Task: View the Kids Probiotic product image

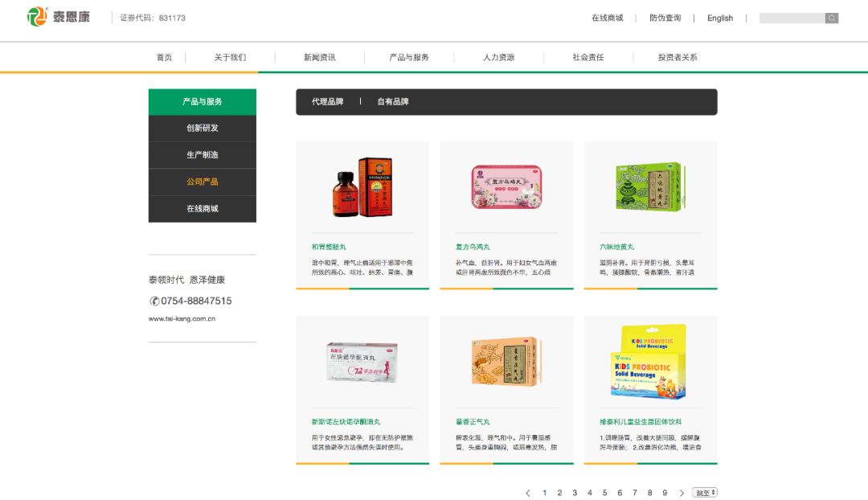Action: (x=650, y=362)
